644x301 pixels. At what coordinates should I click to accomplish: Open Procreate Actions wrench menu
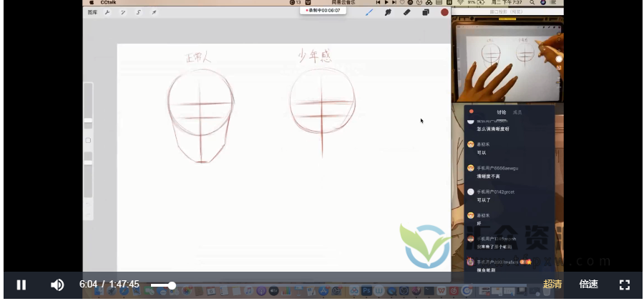pos(107,12)
